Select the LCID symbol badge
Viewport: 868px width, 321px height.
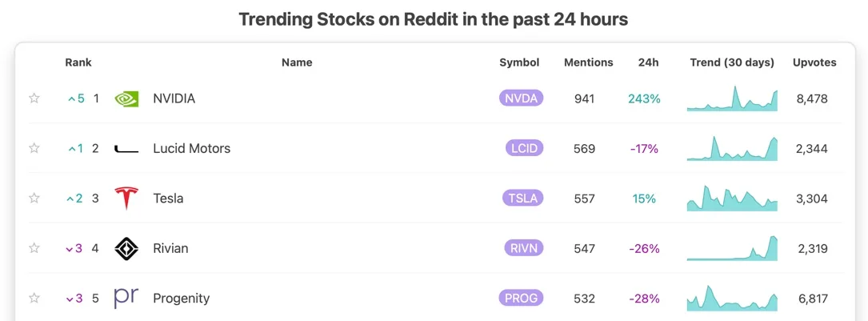524,148
